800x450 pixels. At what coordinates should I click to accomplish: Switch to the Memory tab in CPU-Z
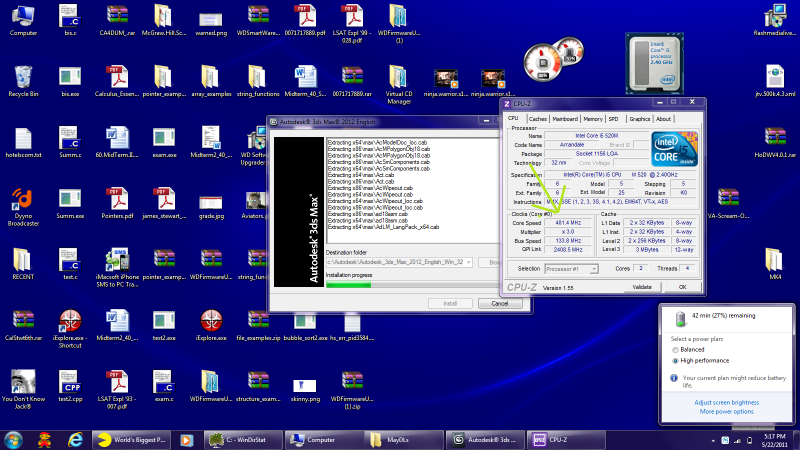(x=592, y=119)
